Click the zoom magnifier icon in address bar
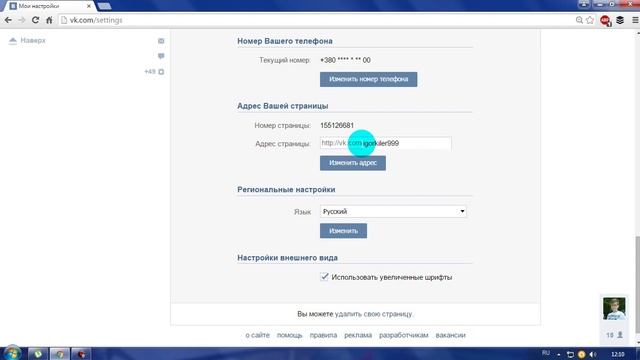This screenshot has width=640, height=360. (579, 20)
